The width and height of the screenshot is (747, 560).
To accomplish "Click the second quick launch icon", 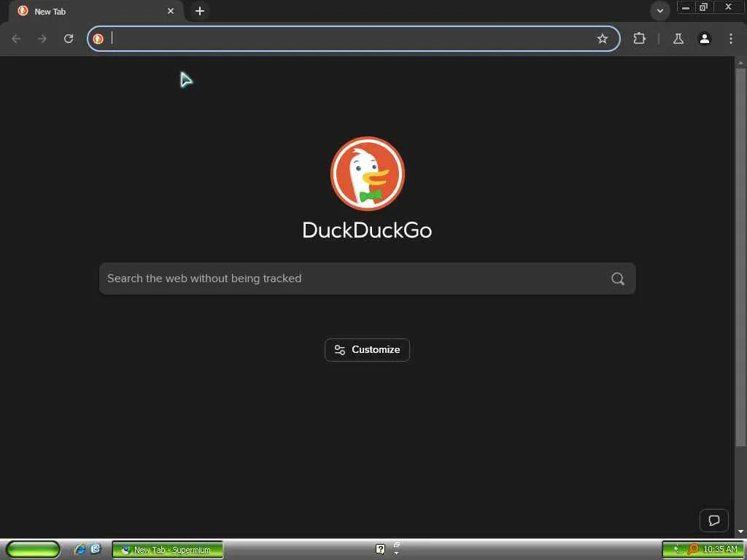I will (96, 550).
